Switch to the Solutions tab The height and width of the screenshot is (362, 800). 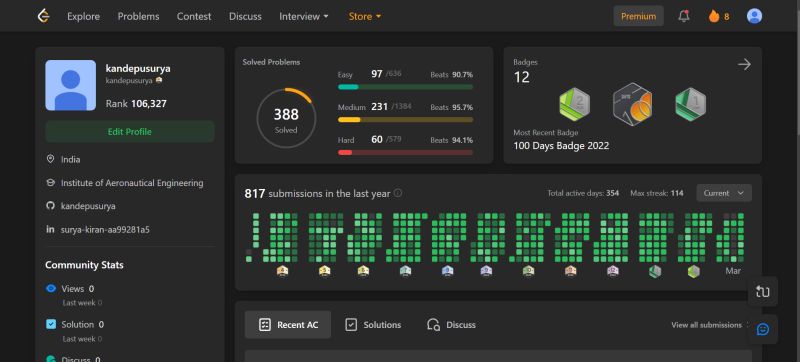tap(373, 325)
